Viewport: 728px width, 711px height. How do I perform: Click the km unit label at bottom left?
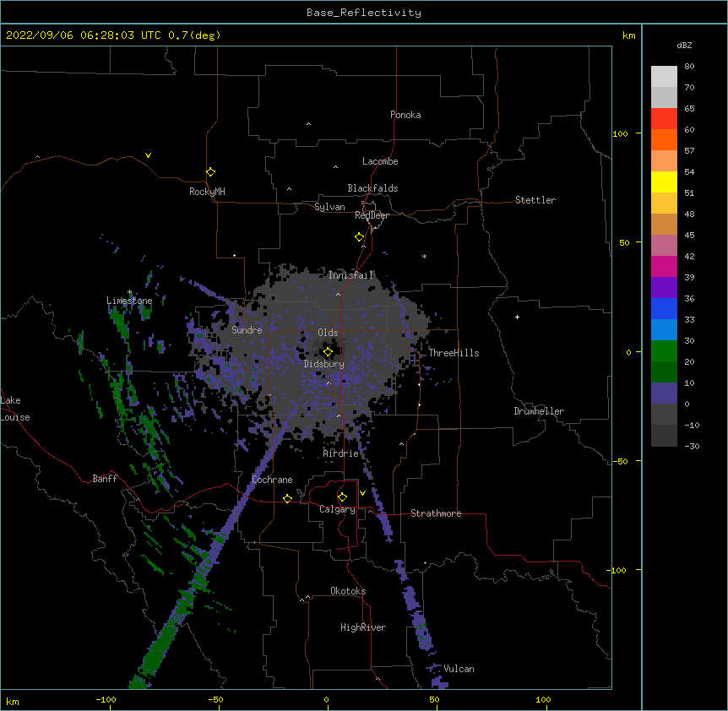13,701
